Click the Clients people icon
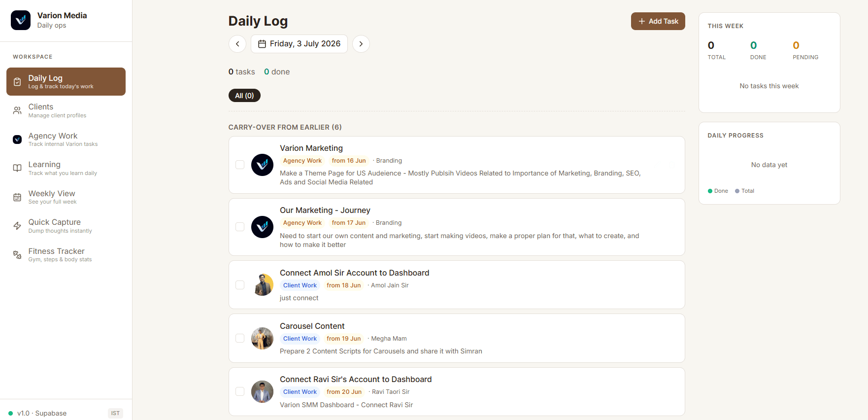Screen dimensions: 868x420 coord(17,110)
